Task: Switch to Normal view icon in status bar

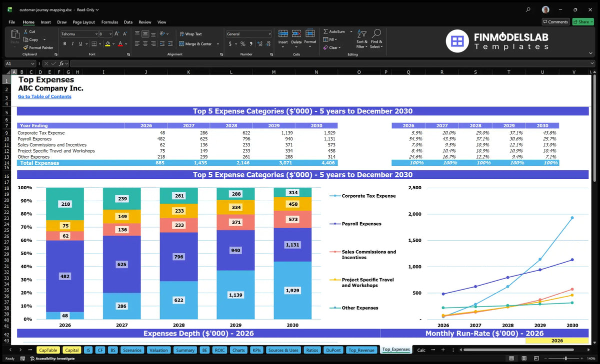Action: (511, 359)
